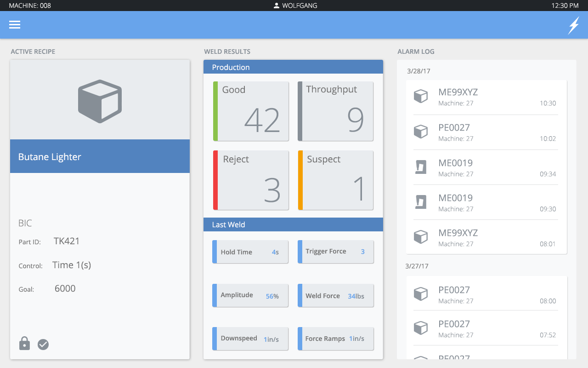Viewport: 588px width, 368px height.
Task: Click the Weld Force 34lbs parameter
Action: 335,296
